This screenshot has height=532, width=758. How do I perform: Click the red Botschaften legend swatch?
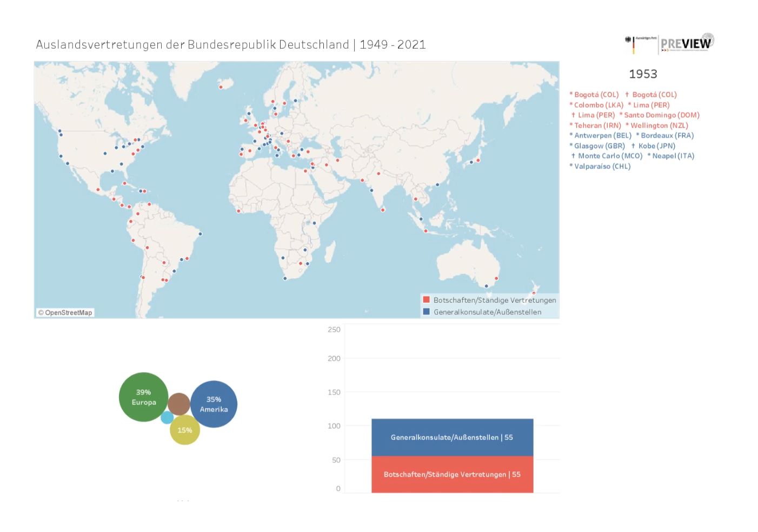click(x=426, y=300)
